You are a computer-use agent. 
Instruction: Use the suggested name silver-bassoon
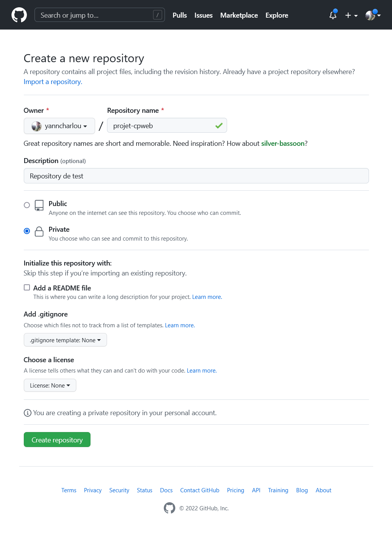pos(283,143)
